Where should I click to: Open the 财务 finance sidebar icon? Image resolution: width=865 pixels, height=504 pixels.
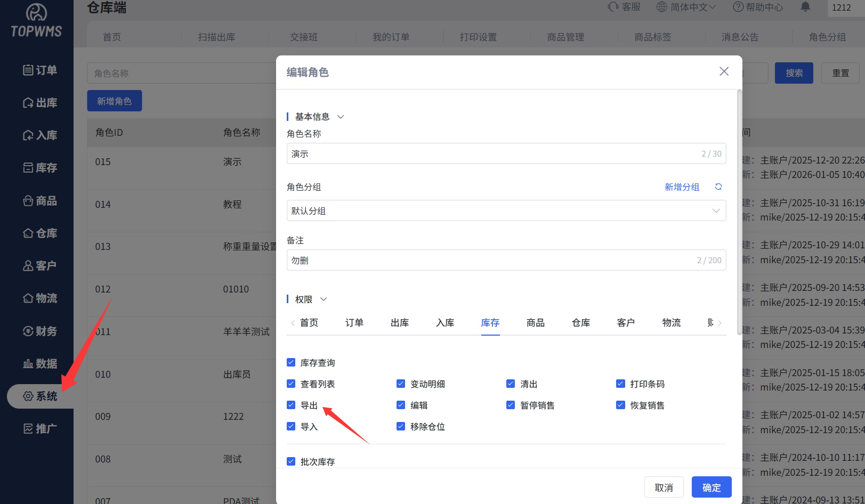(28, 331)
